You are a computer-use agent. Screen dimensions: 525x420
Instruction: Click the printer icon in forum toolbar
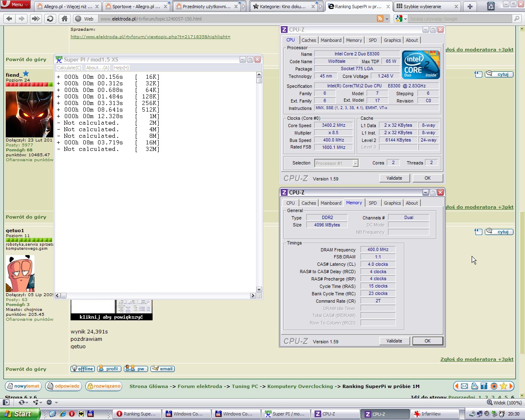pos(474,386)
